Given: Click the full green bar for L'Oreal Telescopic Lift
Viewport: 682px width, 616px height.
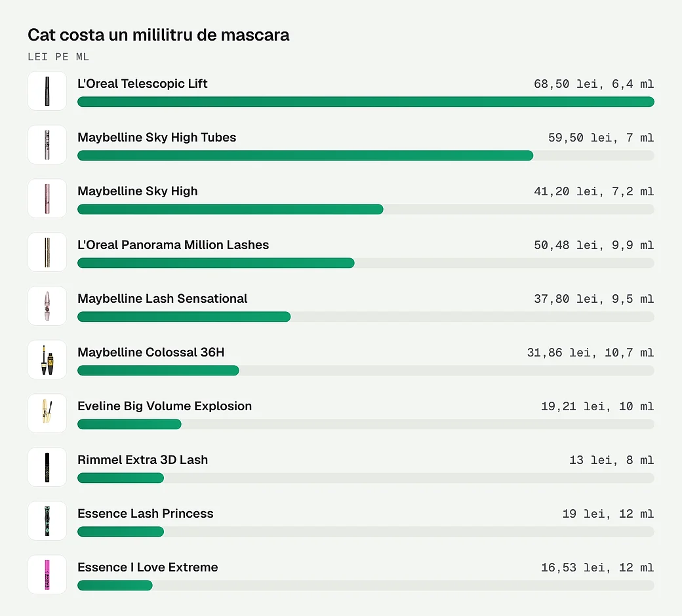Looking at the screenshot, I should (366, 102).
